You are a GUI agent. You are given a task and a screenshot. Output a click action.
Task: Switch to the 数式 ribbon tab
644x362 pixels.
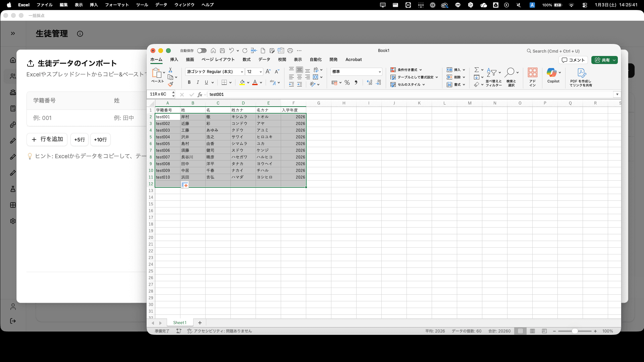(247, 60)
